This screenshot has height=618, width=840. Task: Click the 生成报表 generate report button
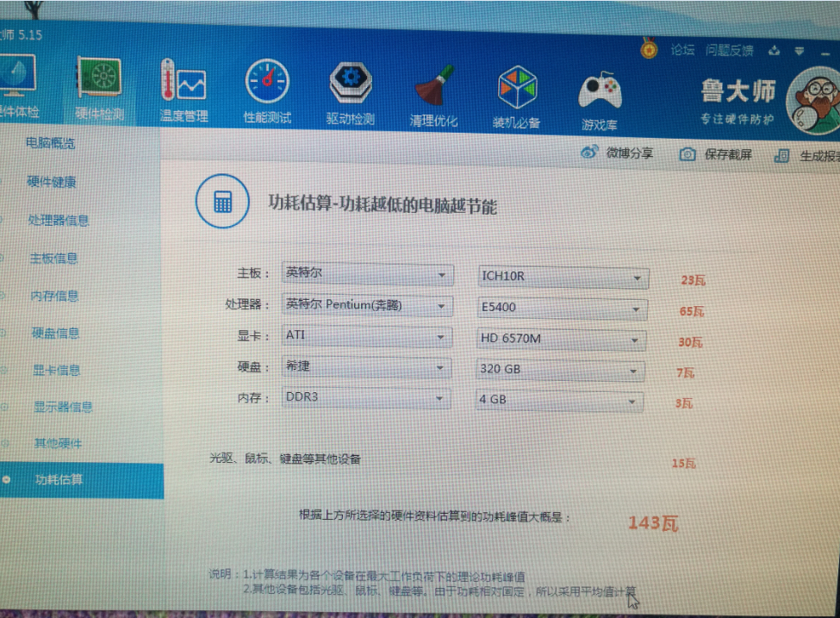(807, 156)
